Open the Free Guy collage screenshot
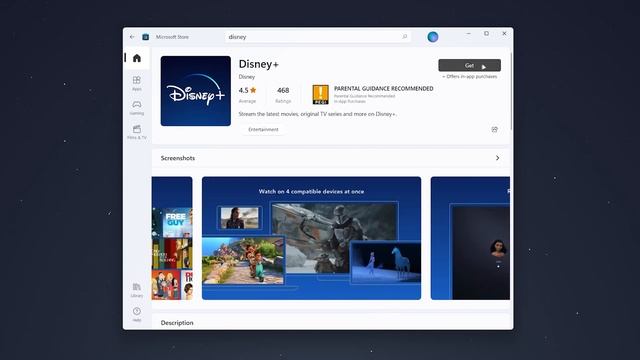Image resolution: width=640 pixels, height=360 pixels. (172, 238)
